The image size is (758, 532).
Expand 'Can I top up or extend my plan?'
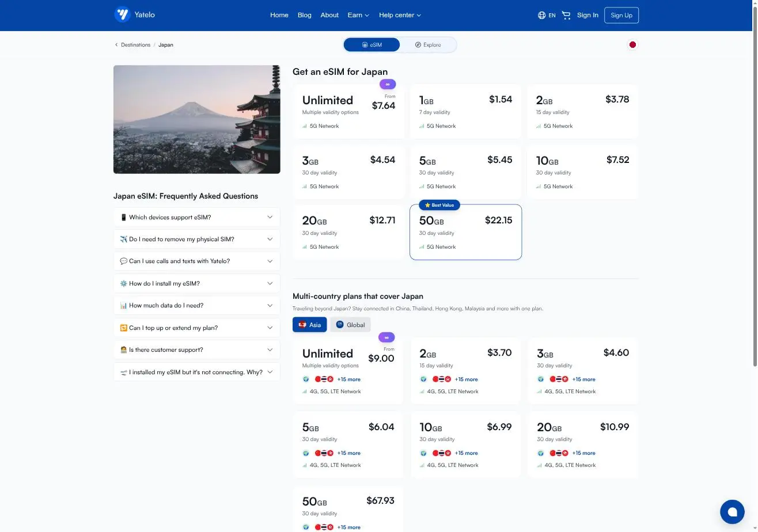(196, 328)
